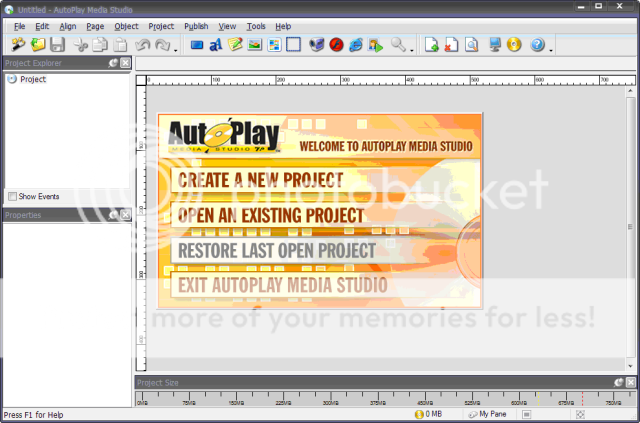
Task: Click the dotted-corner status bar icon
Action: [580, 414]
